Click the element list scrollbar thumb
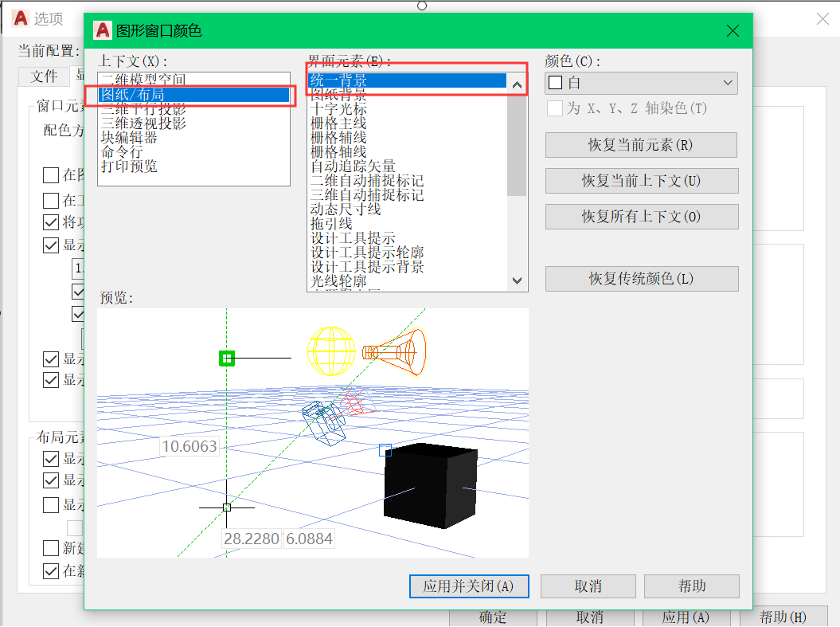This screenshot has height=627, width=840. pos(517,145)
